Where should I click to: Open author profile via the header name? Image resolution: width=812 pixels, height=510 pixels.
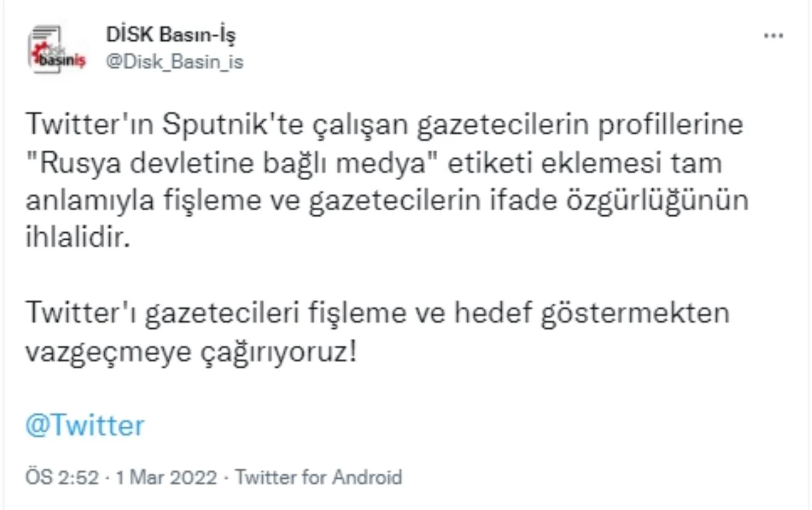[x=171, y=33]
